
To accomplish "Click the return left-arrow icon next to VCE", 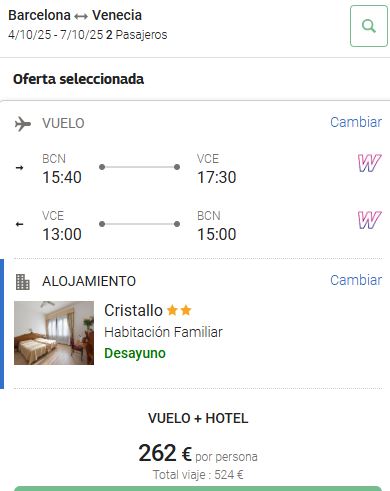I will [x=20, y=224].
